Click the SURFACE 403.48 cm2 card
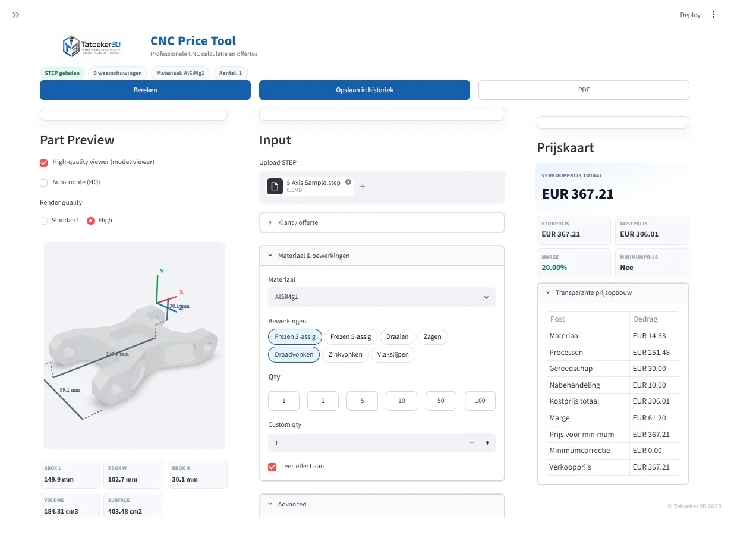Image resolution: width=753 pixels, height=560 pixels. 133,506
